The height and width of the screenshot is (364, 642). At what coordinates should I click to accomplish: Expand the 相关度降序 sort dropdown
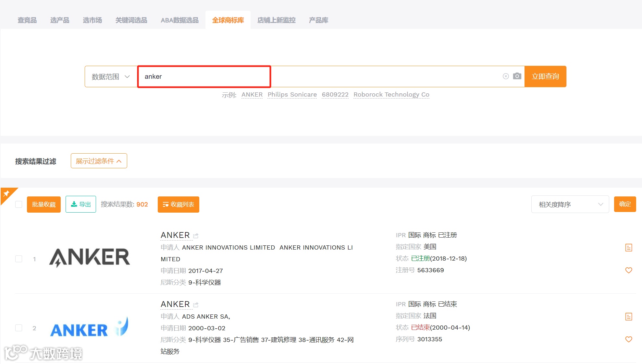570,204
